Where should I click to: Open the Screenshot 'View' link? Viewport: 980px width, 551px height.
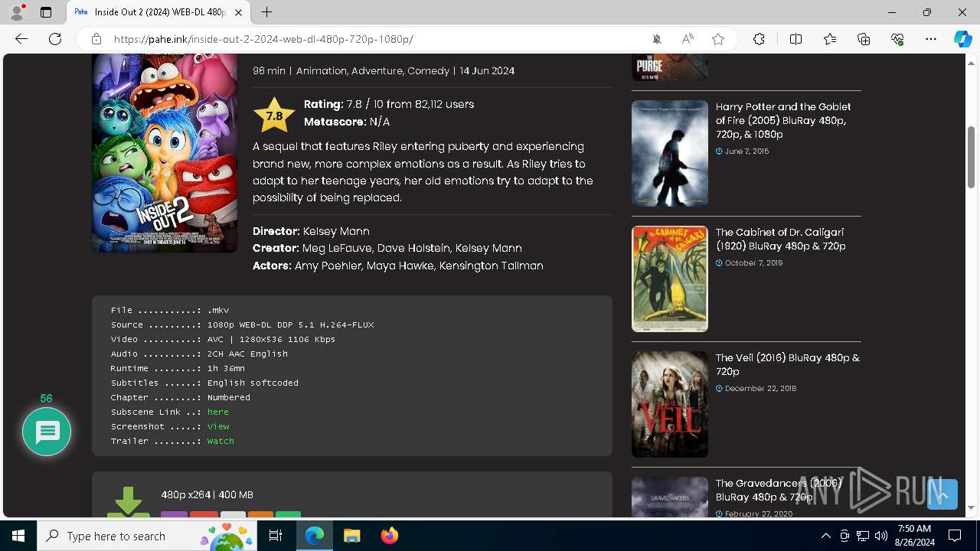(x=218, y=426)
